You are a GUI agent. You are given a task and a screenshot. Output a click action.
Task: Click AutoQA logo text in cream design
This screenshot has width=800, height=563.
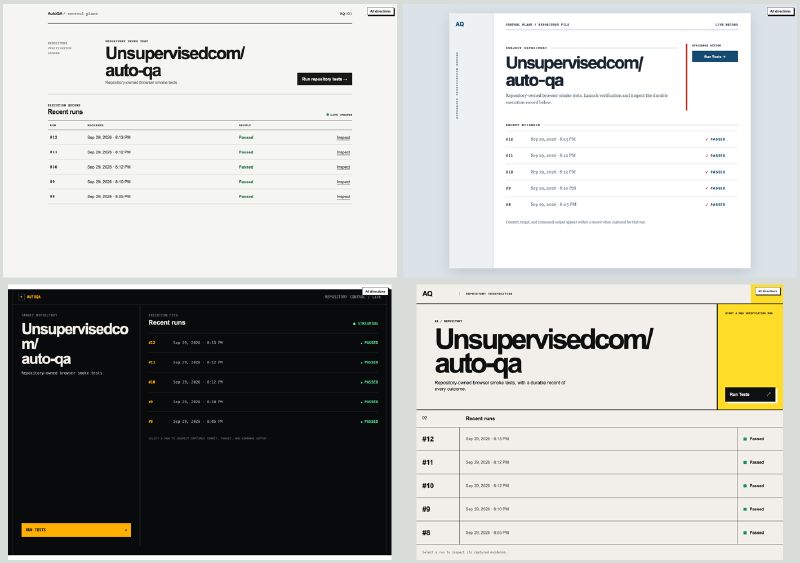pyautogui.click(x=55, y=13)
